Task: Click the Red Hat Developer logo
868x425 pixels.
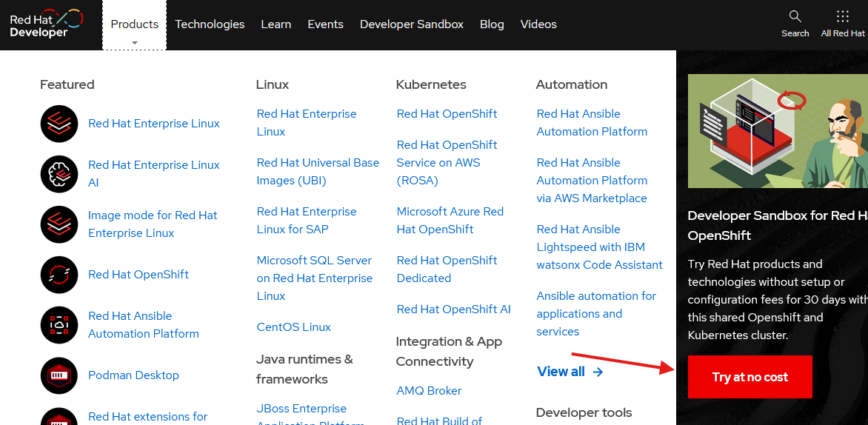Action: point(47,24)
